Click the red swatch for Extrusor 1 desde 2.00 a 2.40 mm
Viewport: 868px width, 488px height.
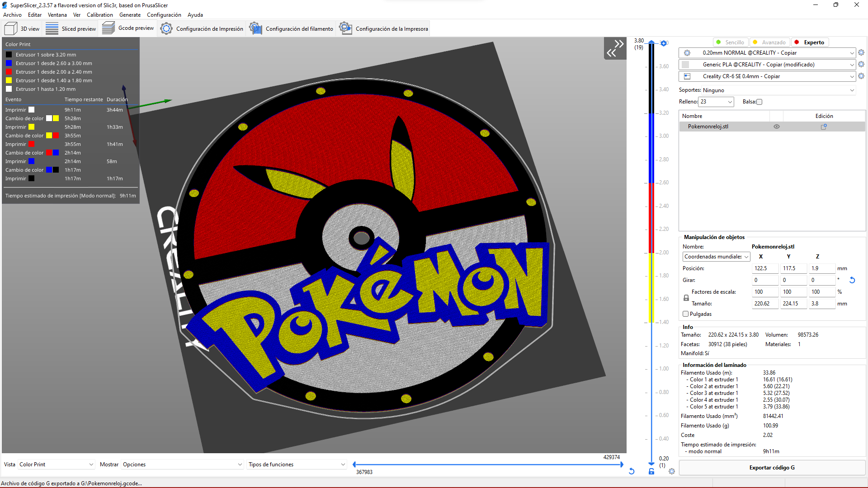(x=9, y=72)
